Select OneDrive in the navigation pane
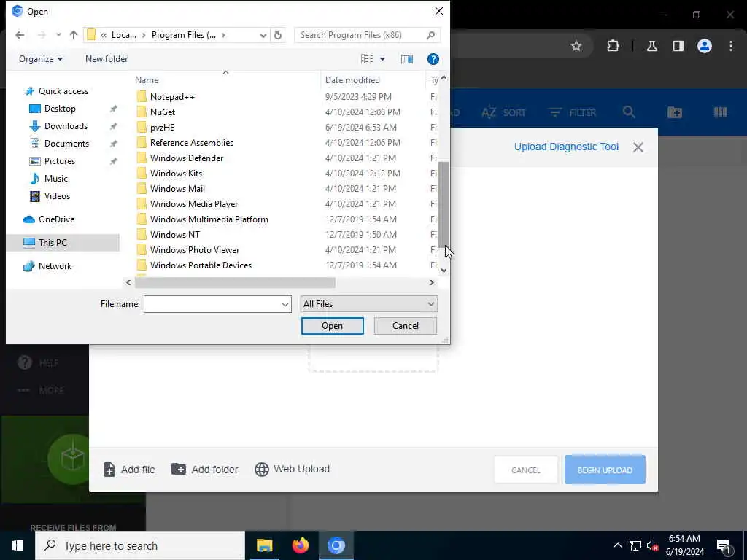 coord(56,219)
